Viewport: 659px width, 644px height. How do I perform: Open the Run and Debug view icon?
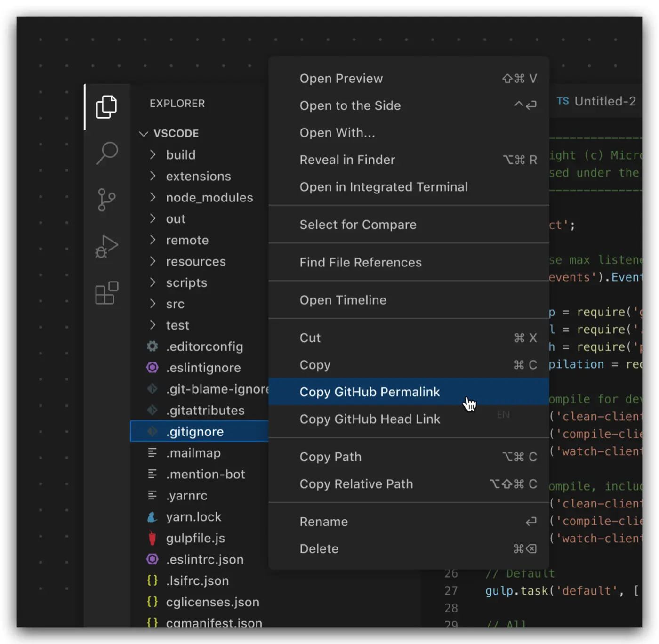tap(106, 246)
